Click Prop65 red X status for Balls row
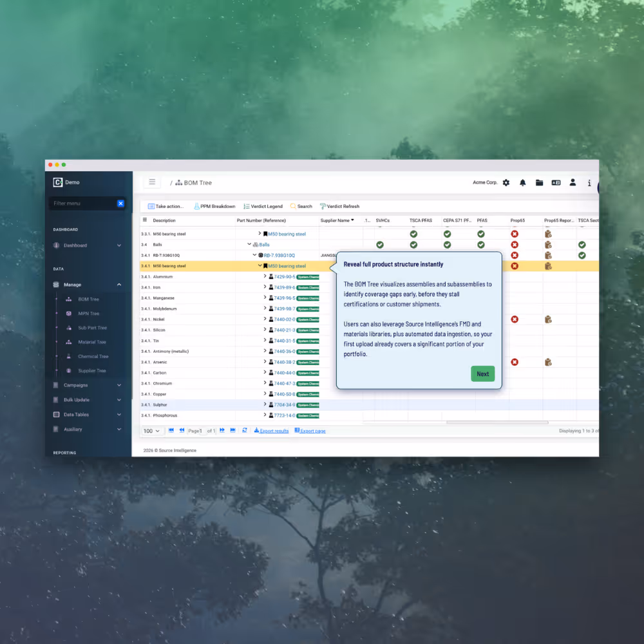Screen dimensions: 644x644 (x=514, y=245)
